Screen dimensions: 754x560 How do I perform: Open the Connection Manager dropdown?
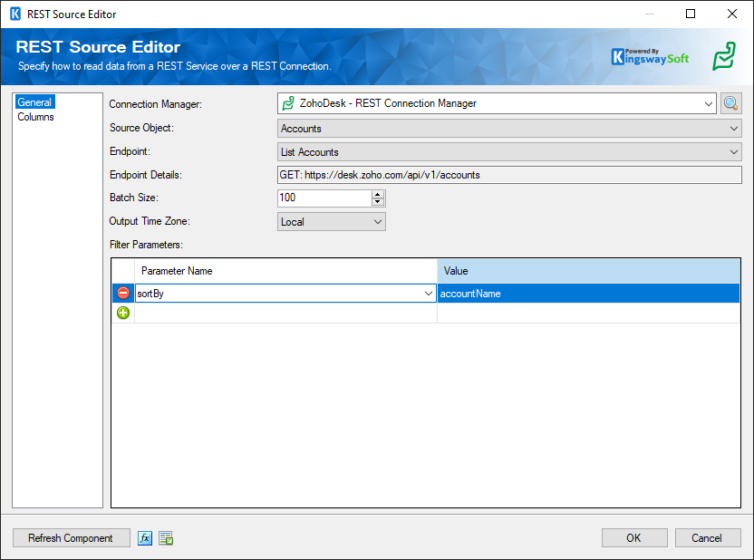click(708, 103)
